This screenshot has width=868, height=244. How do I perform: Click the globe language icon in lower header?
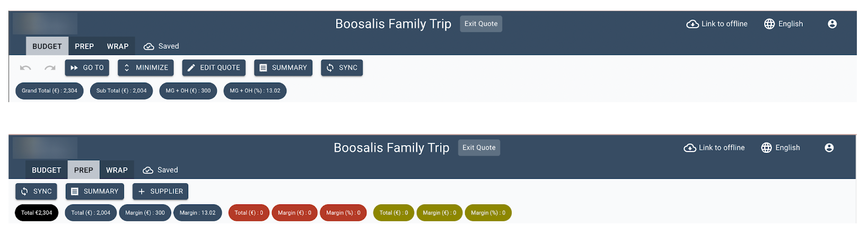pos(766,148)
